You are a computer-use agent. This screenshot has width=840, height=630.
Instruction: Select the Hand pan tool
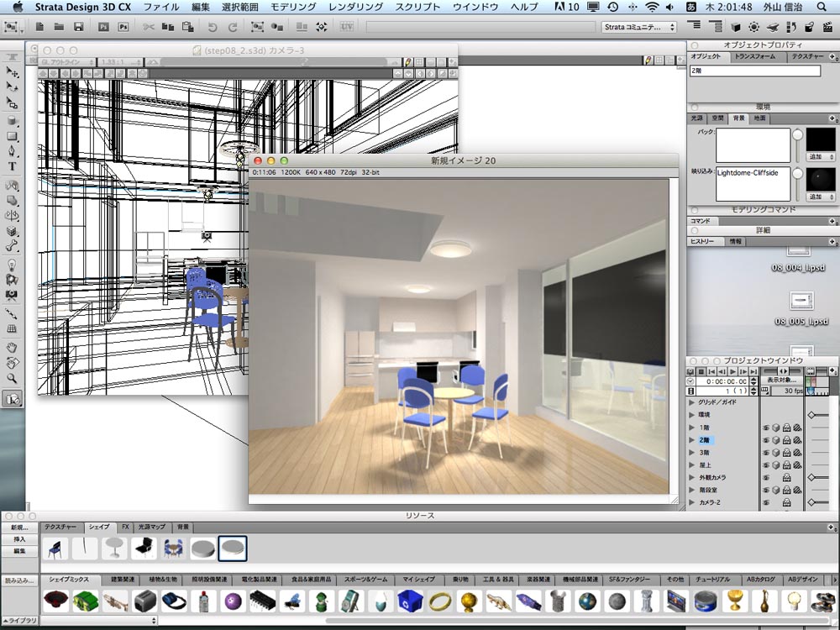(x=12, y=348)
